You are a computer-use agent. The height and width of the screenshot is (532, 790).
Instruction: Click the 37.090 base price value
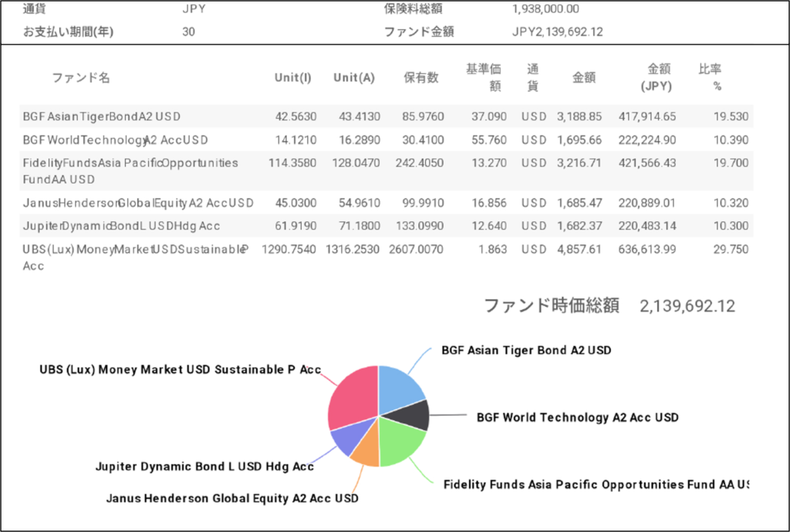(x=489, y=116)
